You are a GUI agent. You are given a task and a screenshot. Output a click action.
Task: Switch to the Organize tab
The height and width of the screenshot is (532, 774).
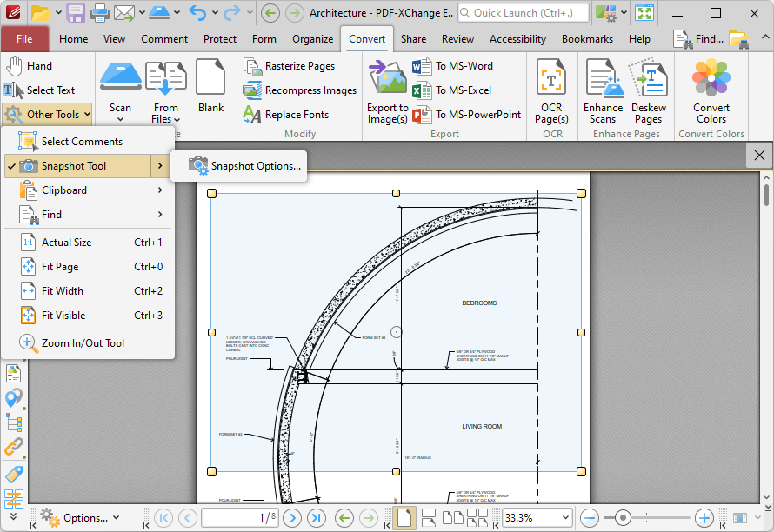click(312, 39)
